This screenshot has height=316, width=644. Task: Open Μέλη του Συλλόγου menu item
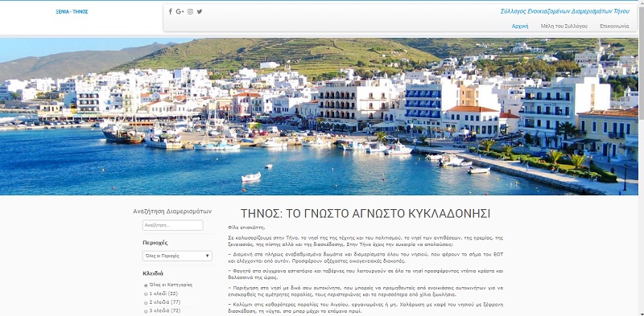(x=564, y=27)
